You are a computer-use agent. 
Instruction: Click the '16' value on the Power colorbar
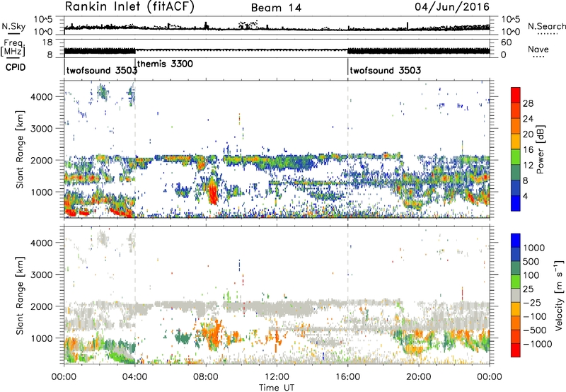528,150
